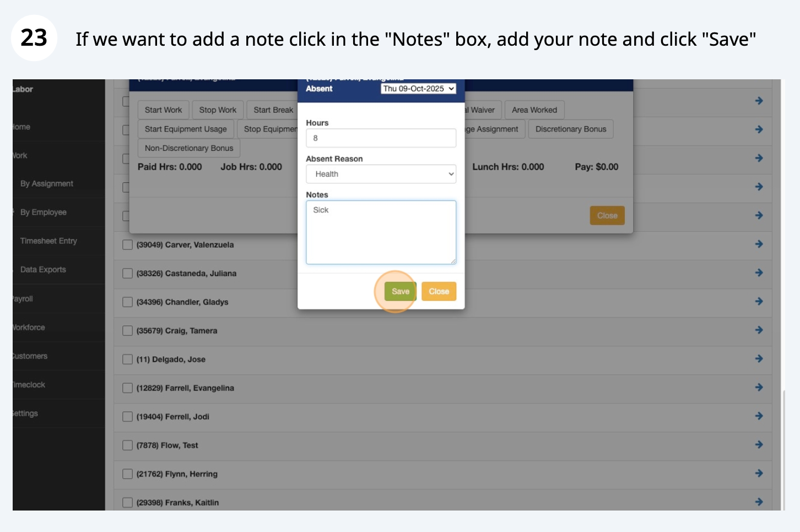Screen dimensions: 800x532
Task: Click the green Save button
Action: [400, 291]
